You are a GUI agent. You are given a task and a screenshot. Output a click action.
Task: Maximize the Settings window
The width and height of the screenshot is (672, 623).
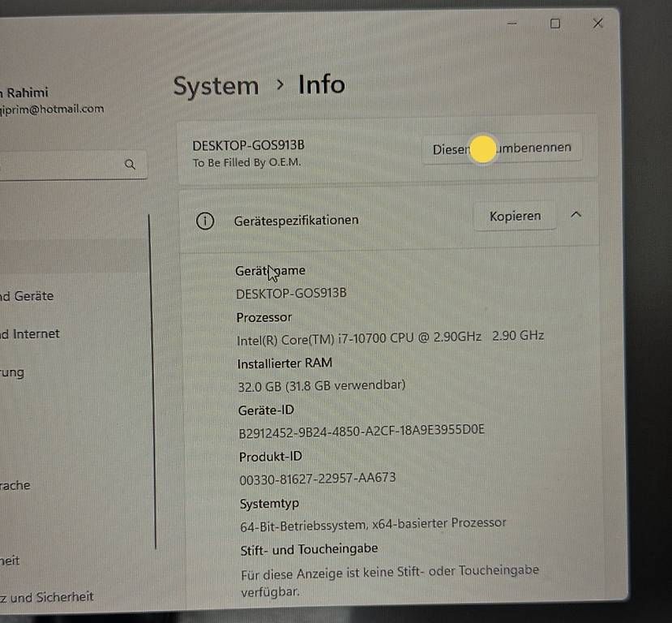coord(555,24)
